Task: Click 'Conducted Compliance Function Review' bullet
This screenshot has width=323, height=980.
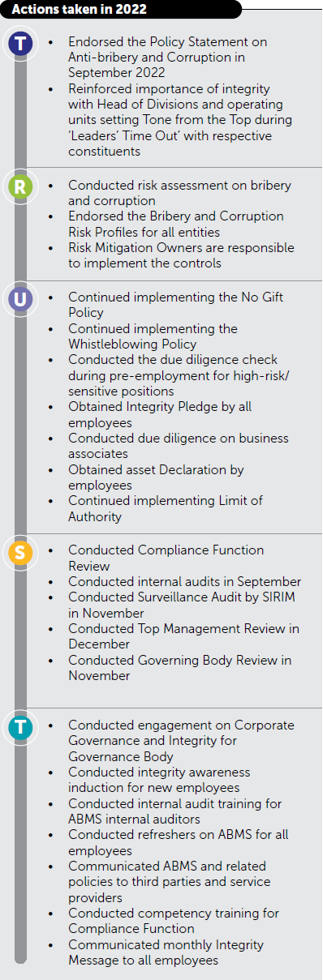Action: 166,558
